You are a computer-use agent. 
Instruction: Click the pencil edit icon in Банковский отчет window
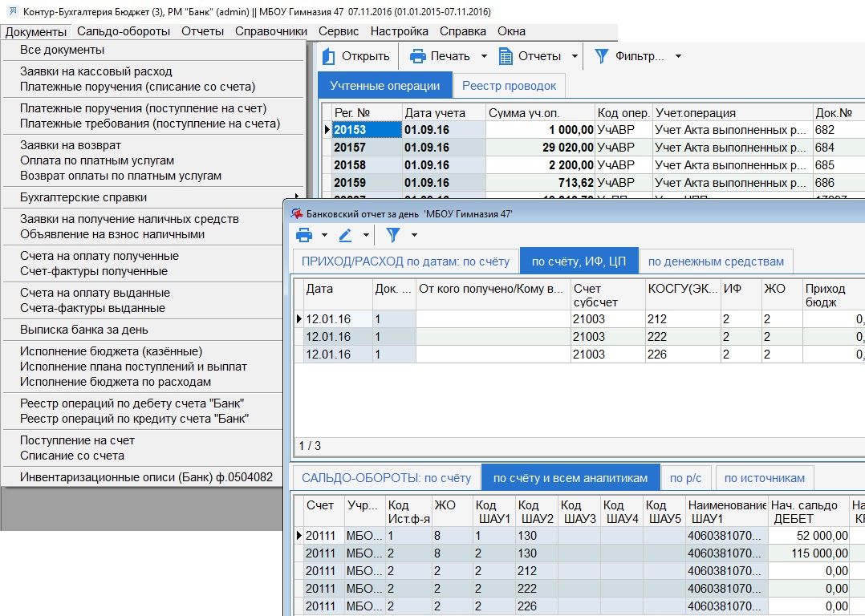(x=345, y=236)
